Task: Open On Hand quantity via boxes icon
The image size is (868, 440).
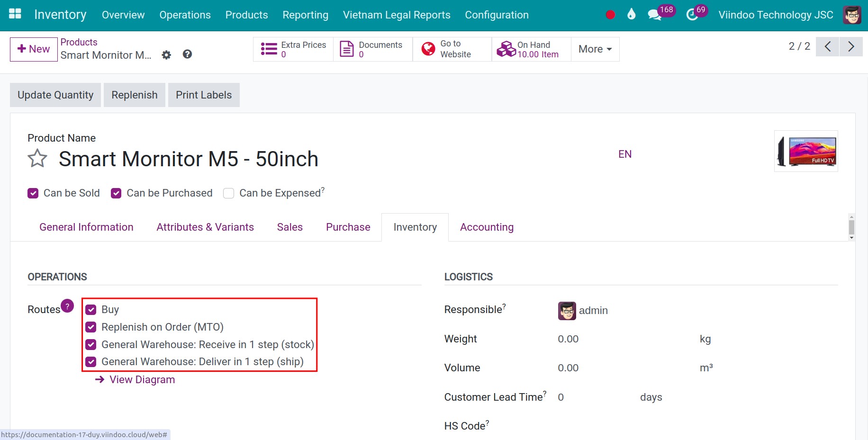Action: tap(506, 49)
